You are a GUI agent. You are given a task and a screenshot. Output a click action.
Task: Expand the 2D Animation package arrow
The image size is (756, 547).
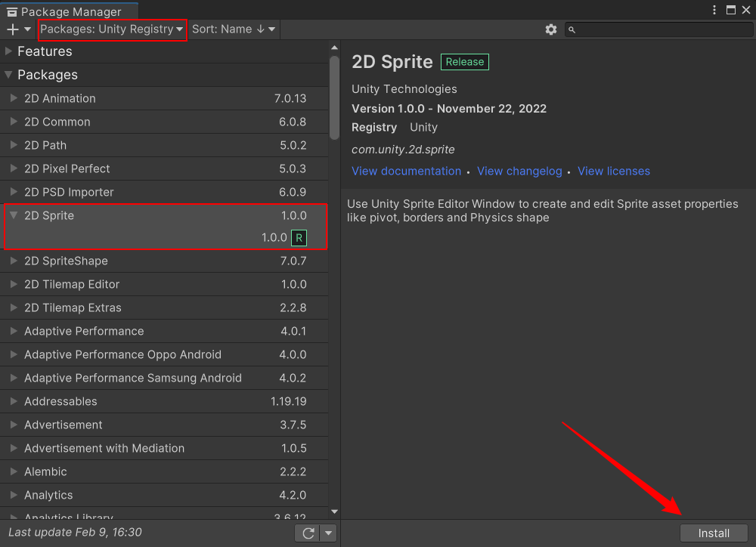pyautogui.click(x=14, y=98)
